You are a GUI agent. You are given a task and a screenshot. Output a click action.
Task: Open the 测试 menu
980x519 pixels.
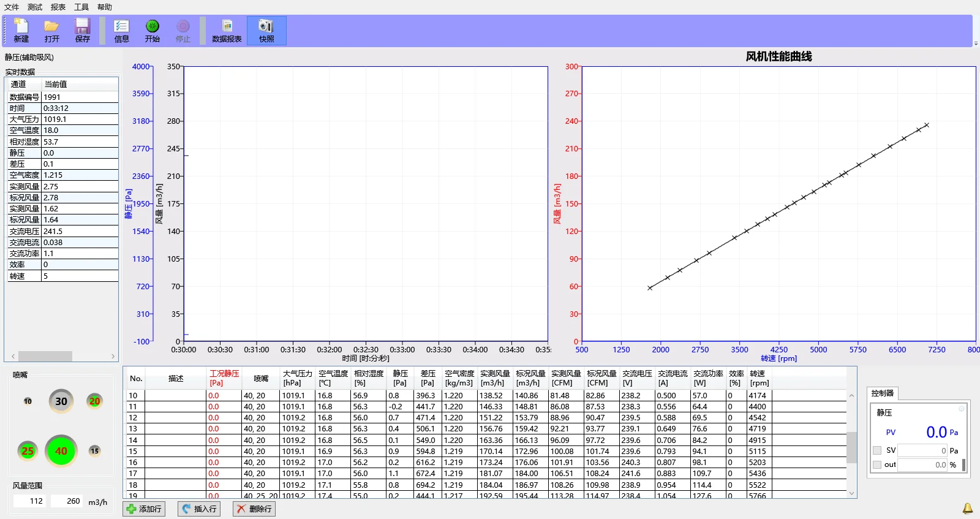[35, 7]
